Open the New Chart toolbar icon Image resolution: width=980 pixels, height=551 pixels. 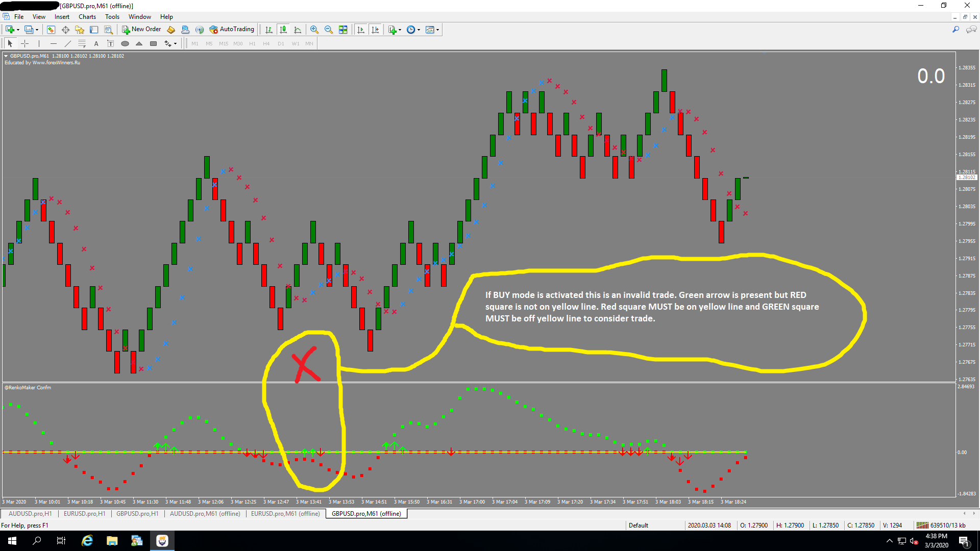coord(10,30)
